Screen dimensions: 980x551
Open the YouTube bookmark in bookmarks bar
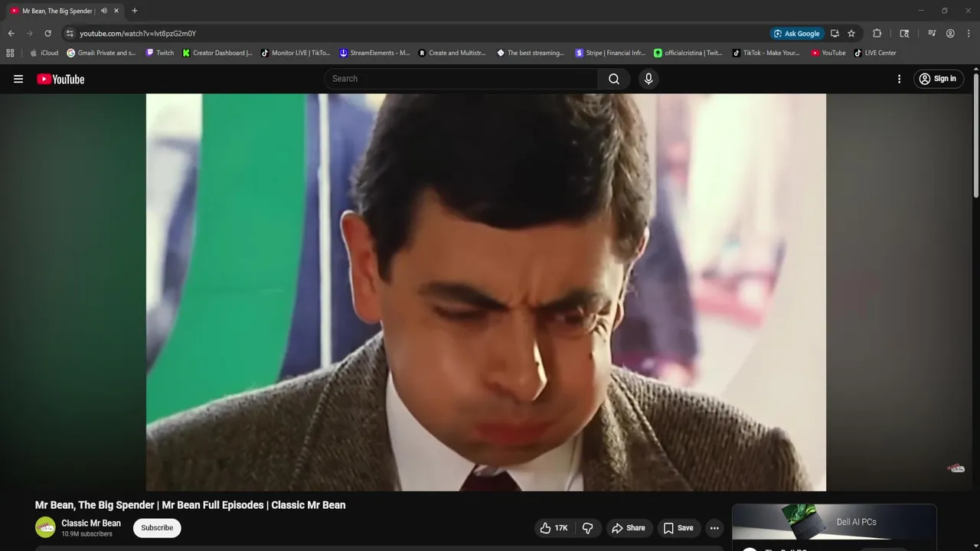pos(828,53)
